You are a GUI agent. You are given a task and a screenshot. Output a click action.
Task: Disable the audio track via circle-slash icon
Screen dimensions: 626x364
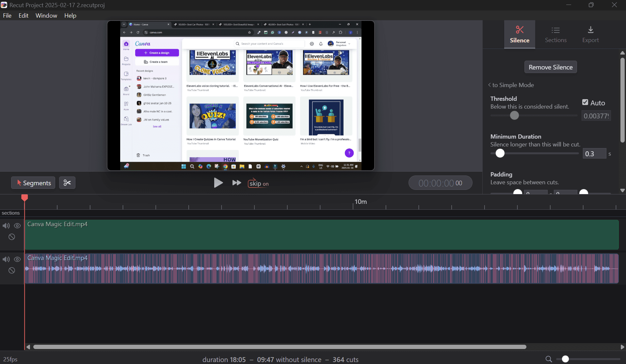point(12,270)
